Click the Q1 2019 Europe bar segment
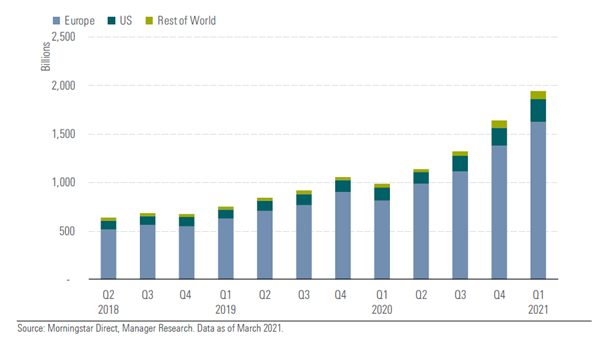 tap(226, 249)
